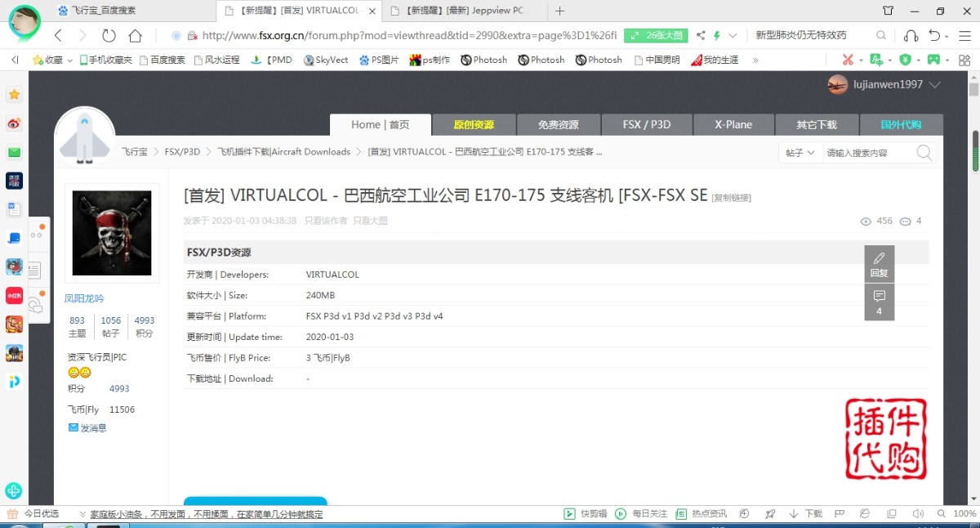The width and height of the screenshot is (980, 528).
Task: Expand the 帖子 search type dropdown
Action: point(800,153)
